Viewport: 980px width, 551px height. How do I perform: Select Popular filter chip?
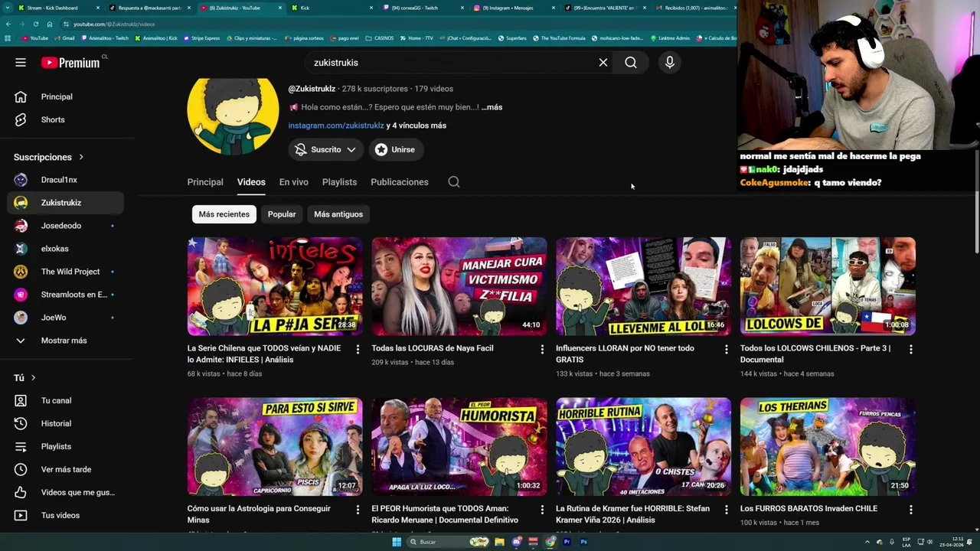[x=282, y=214]
